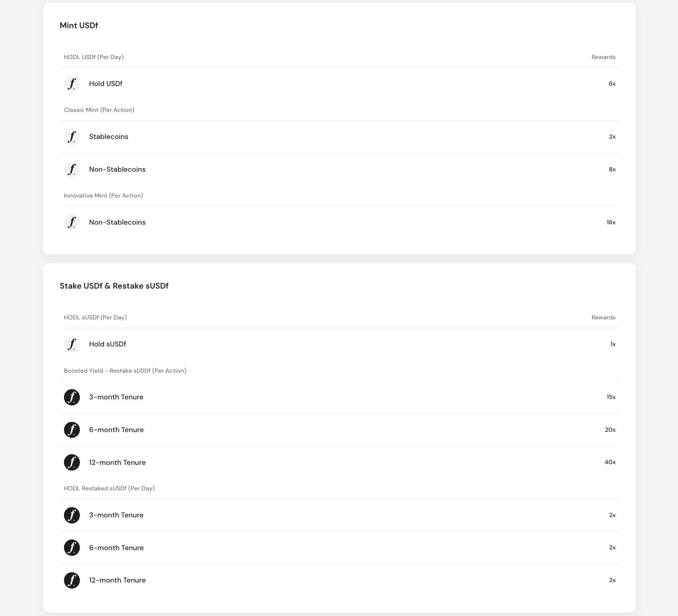This screenshot has width=678, height=616.
Task: Click the Mint USDf section heading
Action: (x=79, y=26)
